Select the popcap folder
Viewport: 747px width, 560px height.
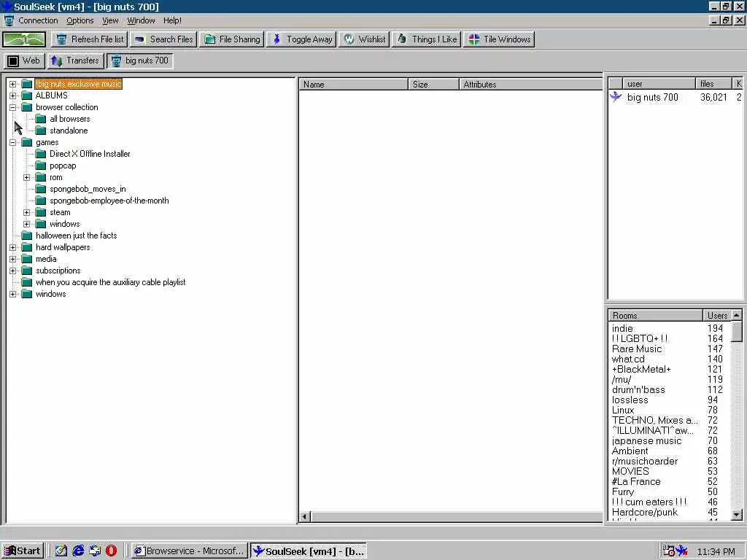click(63, 166)
